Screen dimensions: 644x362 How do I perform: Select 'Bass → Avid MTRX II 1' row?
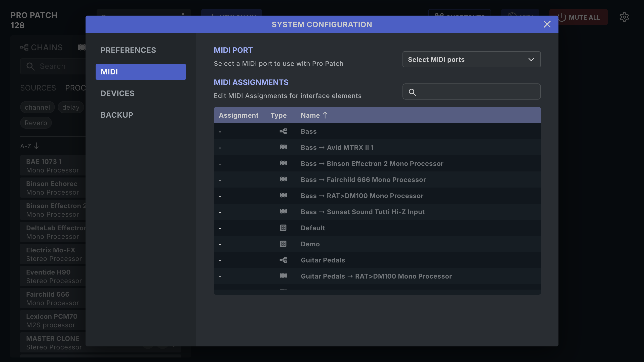[377, 147]
